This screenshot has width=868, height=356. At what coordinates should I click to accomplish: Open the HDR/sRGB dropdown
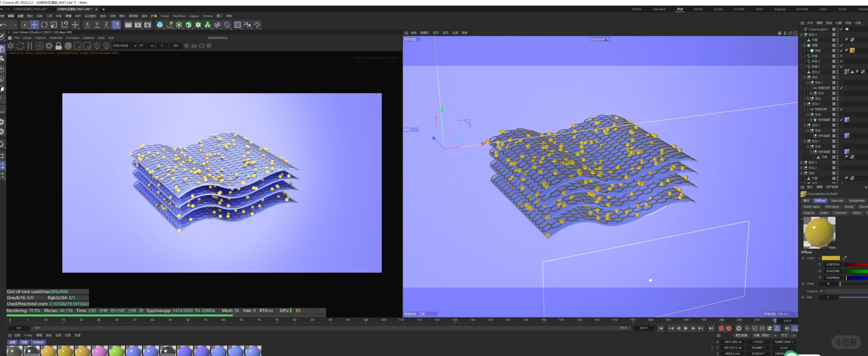[124, 46]
